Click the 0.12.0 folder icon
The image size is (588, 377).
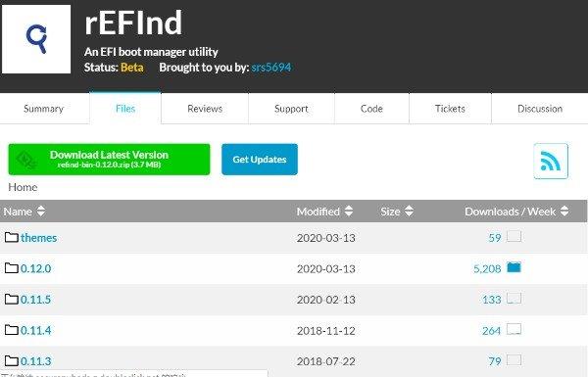tap(12, 268)
